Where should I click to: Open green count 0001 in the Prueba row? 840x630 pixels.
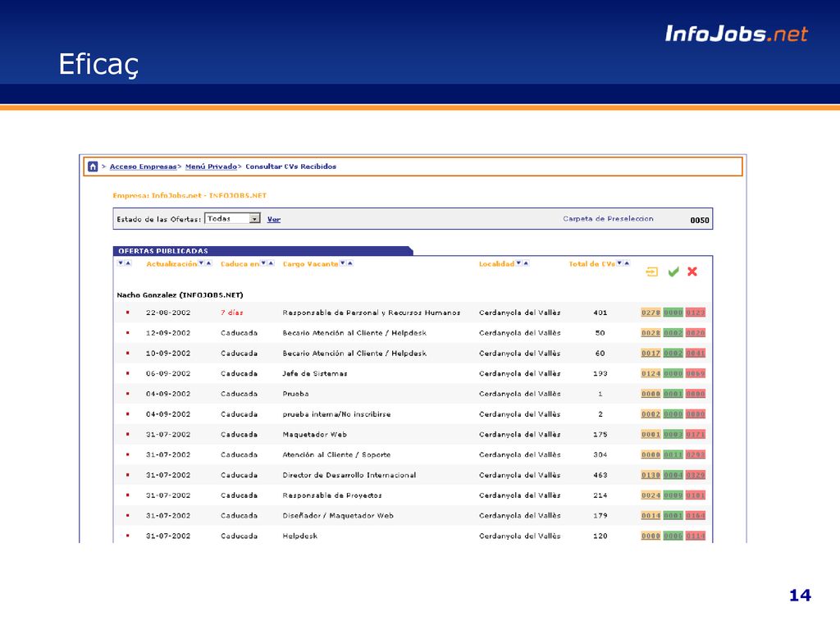673,394
